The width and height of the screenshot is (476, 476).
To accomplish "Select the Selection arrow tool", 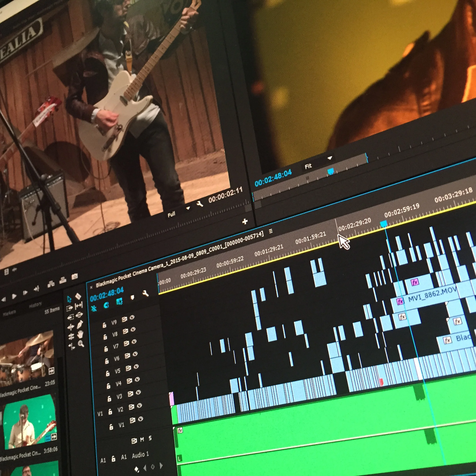I will pos(69,299).
